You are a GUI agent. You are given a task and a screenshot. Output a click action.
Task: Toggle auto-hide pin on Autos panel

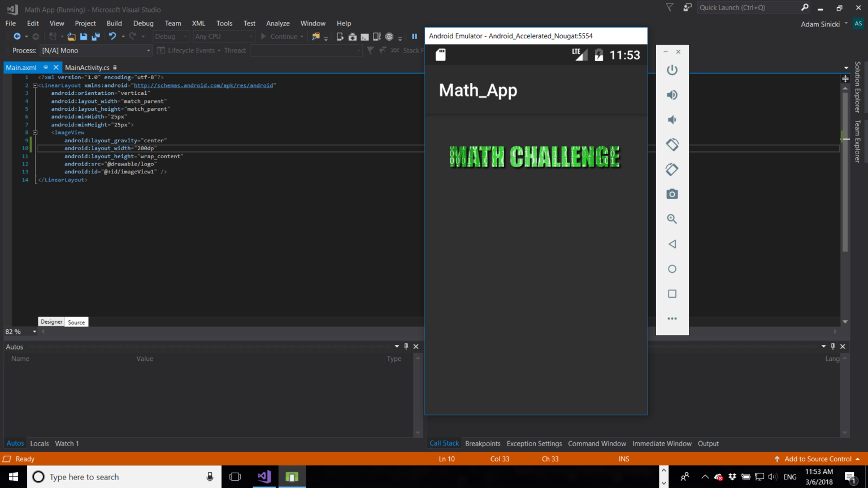click(x=406, y=347)
